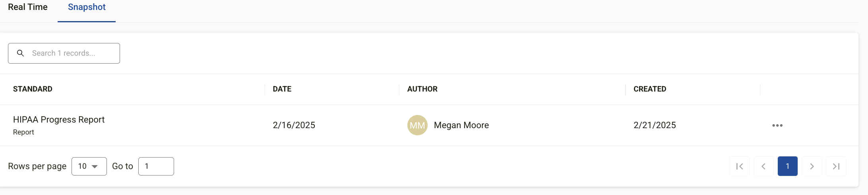Sort by the STANDARD column header
868x195 pixels.
coord(33,89)
